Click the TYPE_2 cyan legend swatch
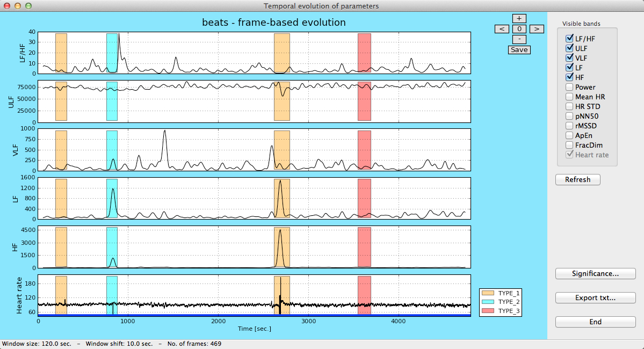 coord(488,302)
